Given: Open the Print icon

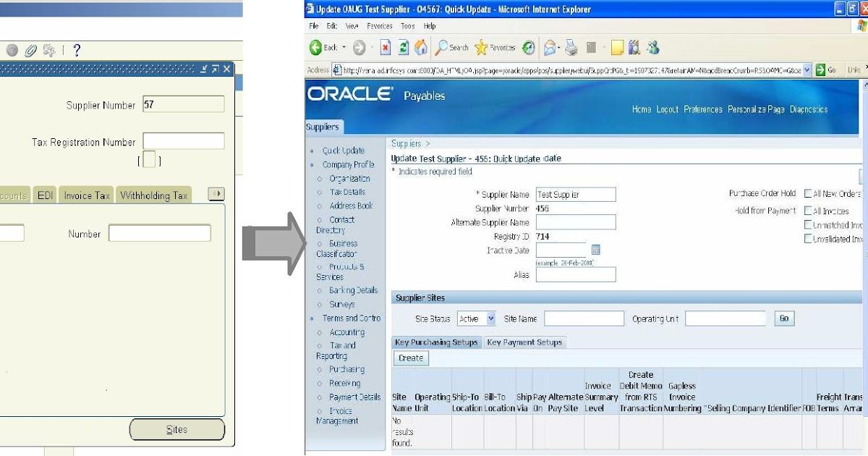Looking at the screenshot, I should pyautogui.click(x=571, y=48).
